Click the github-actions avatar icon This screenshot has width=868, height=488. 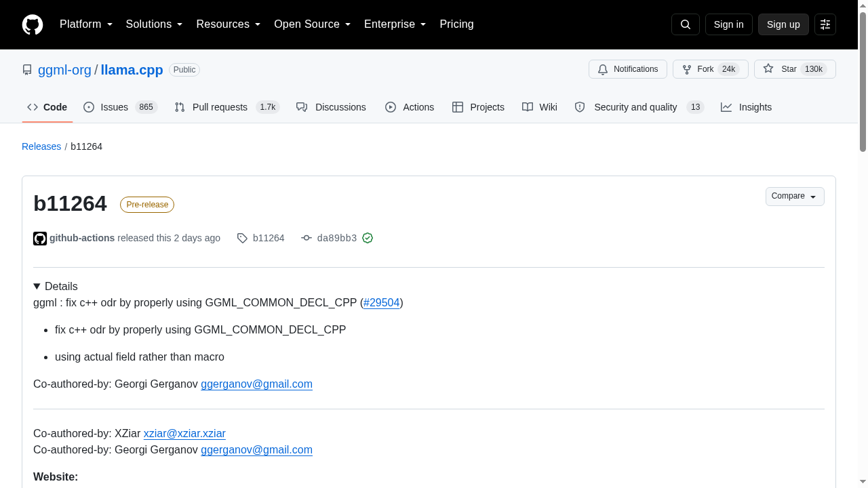click(x=40, y=238)
